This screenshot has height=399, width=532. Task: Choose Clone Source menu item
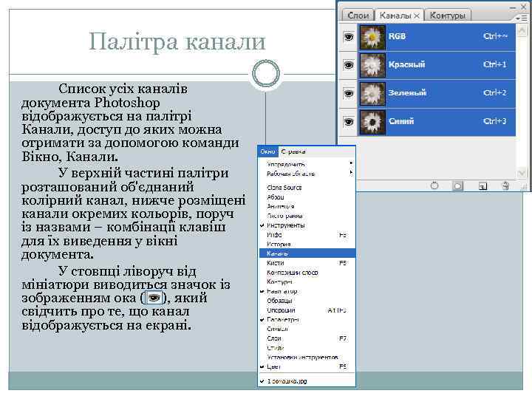[x=307, y=188]
